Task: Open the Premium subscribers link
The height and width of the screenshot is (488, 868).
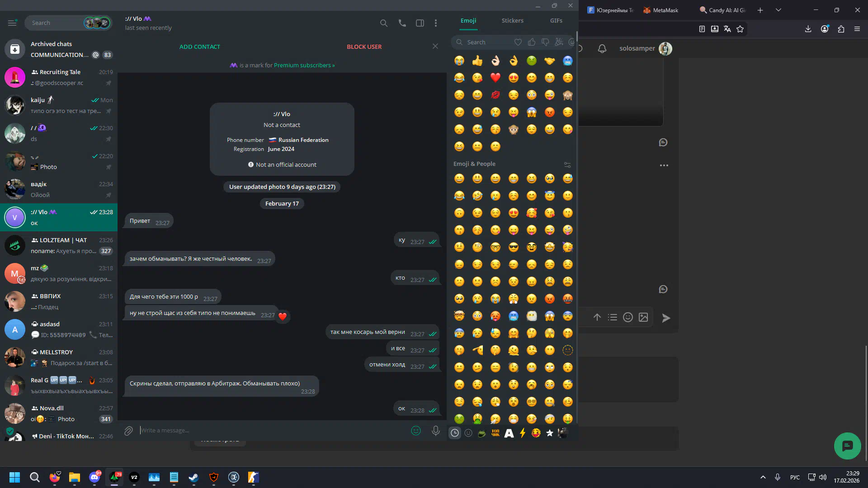Action: click(304, 65)
